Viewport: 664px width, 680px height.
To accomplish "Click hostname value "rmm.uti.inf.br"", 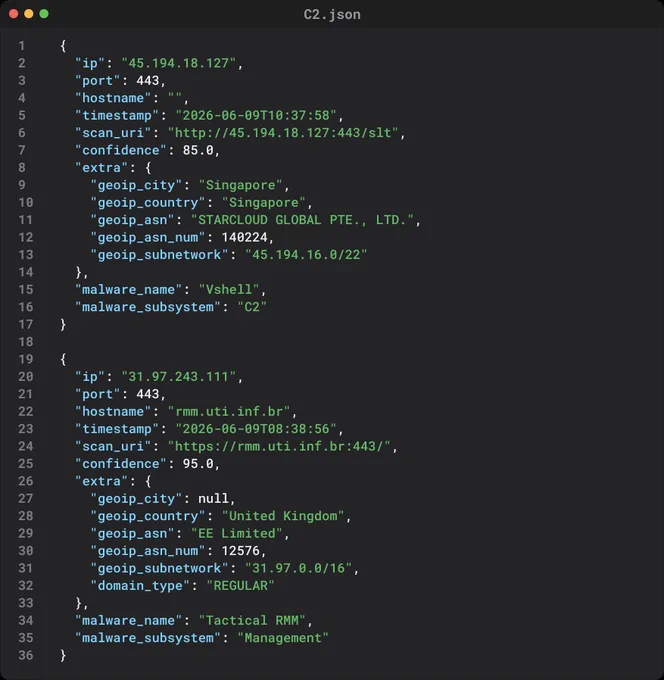I will tap(229, 411).
